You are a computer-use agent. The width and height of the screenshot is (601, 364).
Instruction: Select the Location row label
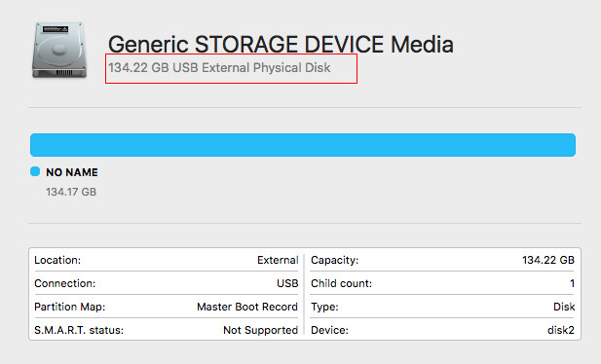pyautogui.click(x=57, y=260)
